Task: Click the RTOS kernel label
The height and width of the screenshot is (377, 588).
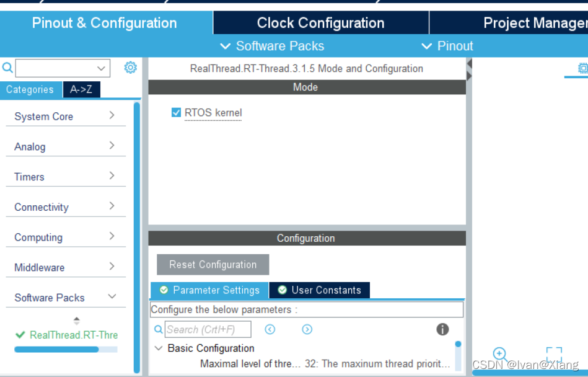Action: coord(213,112)
